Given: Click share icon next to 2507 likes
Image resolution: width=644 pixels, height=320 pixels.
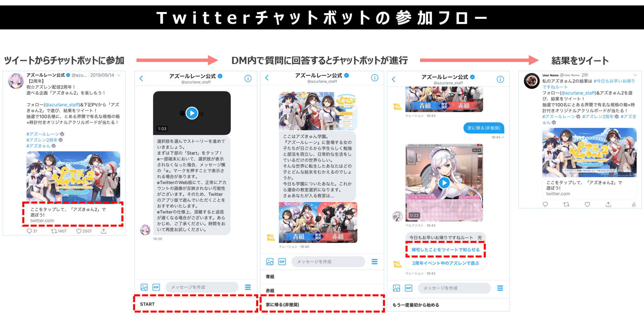Looking at the screenshot, I should (103, 231).
